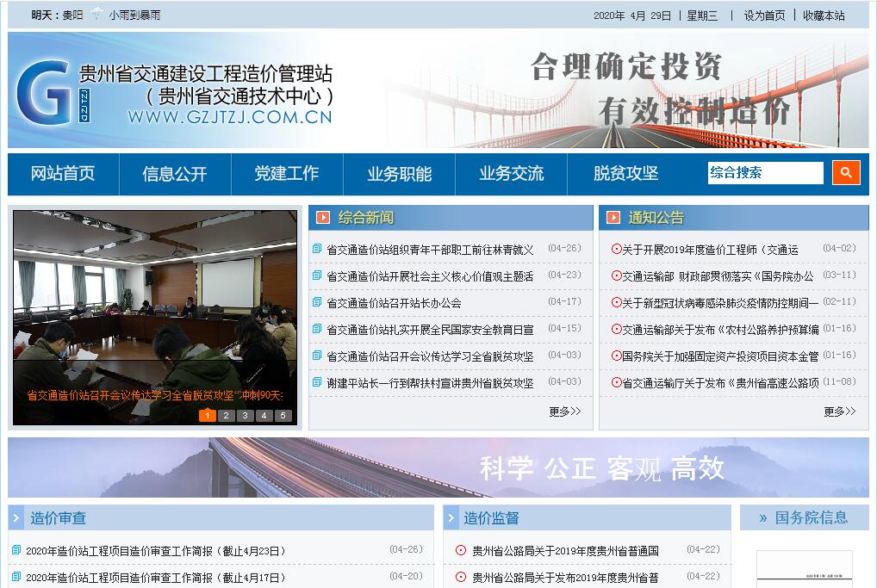The height and width of the screenshot is (588, 877).
Task: Open news 省交通造价站组织青年干部职工前往林青就义
Action: click(x=430, y=250)
